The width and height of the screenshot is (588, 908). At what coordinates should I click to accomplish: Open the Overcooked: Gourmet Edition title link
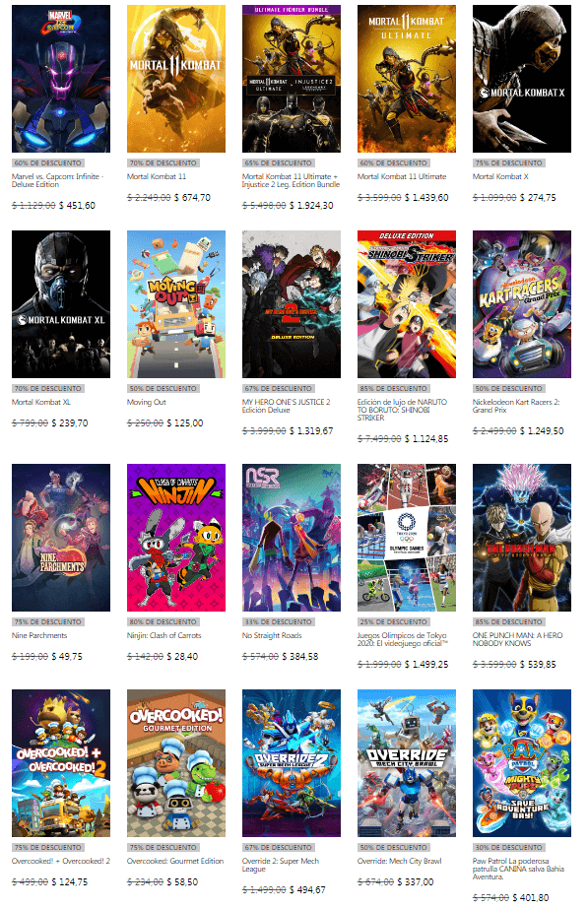175,861
